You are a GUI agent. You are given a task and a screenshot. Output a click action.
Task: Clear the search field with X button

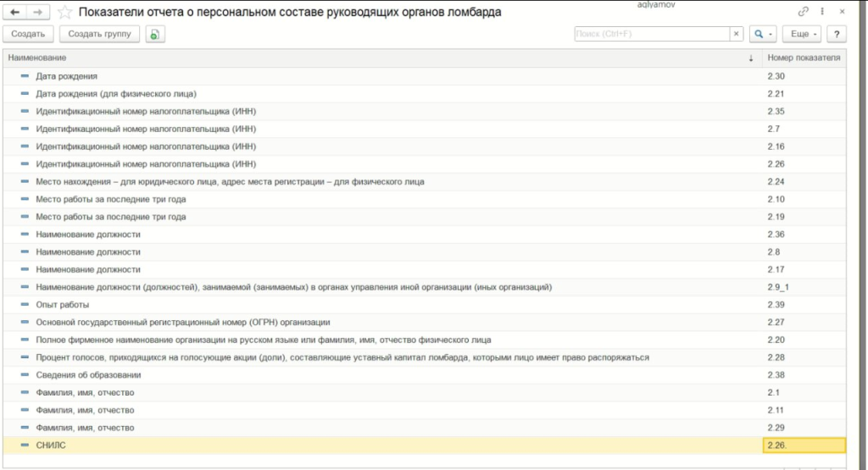737,34
